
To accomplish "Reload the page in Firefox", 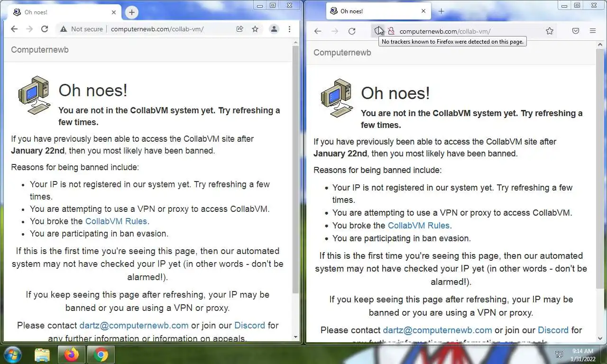I will 352,31.
